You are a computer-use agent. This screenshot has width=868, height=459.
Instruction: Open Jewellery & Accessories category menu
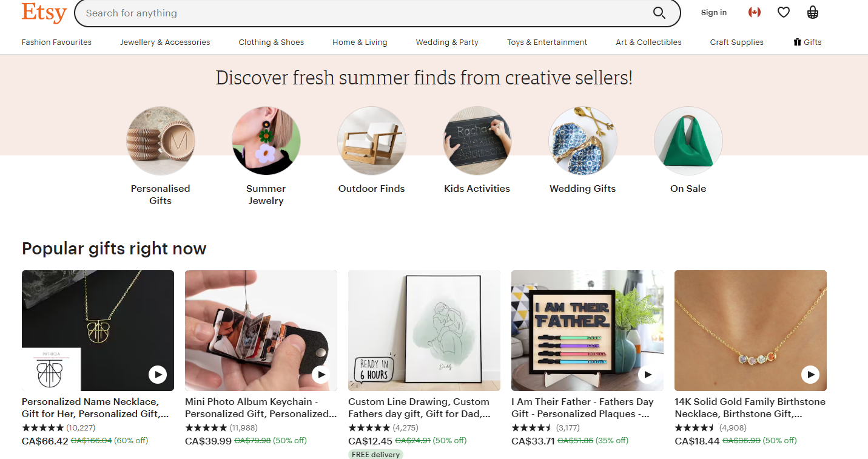(x=165, y=42)
